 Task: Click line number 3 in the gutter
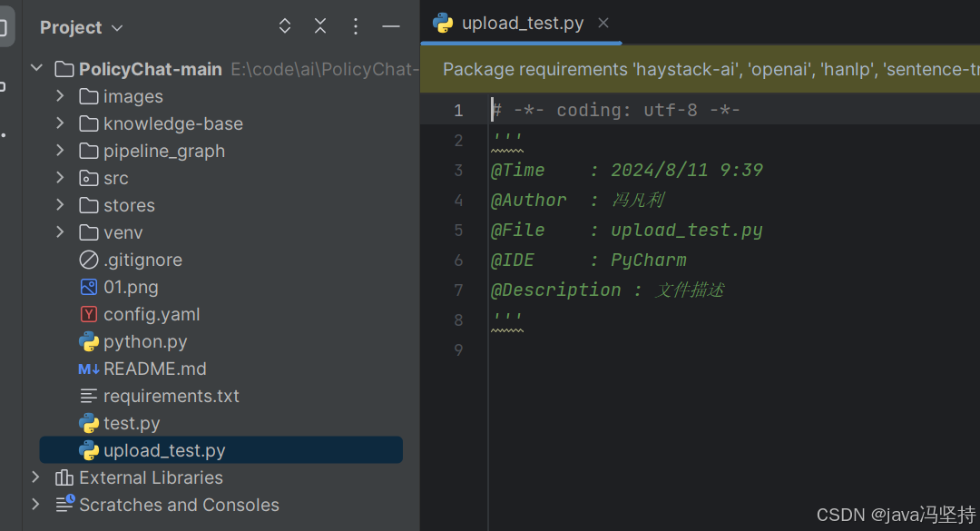pos(458,170)
